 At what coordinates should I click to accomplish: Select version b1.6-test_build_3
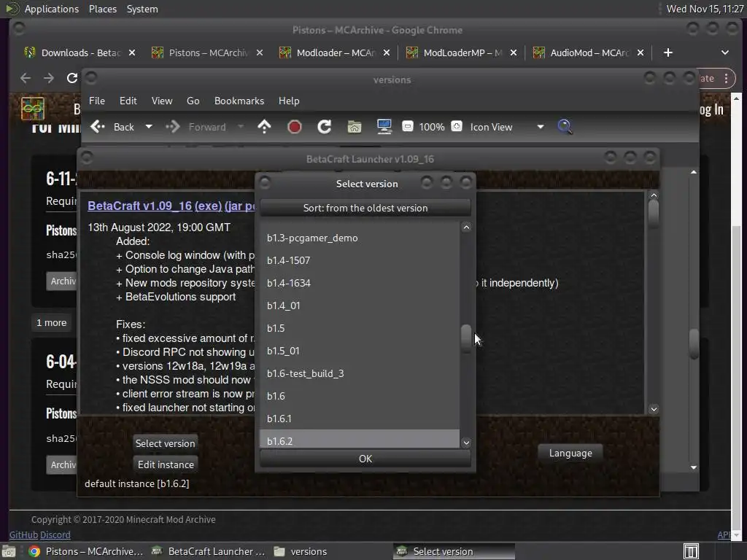[360, 373]
